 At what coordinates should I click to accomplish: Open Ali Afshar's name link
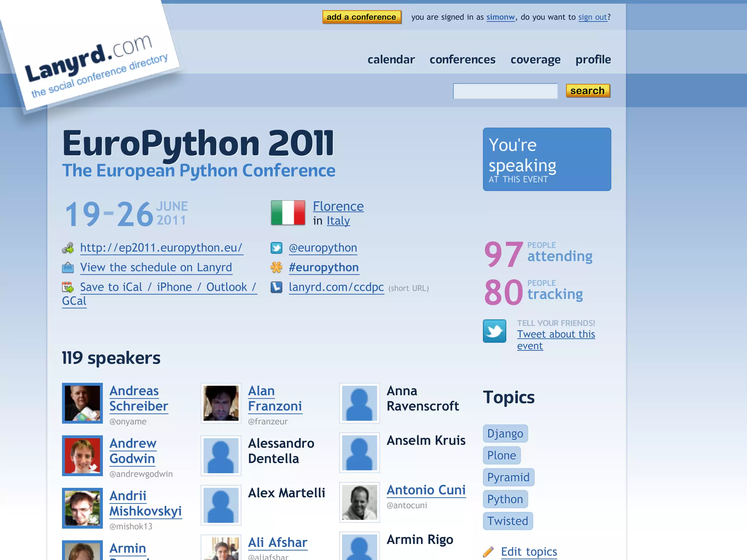[x=278, y=542]
